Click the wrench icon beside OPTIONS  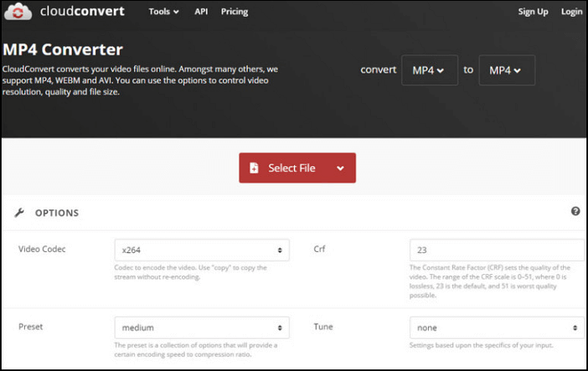(19, 213)
